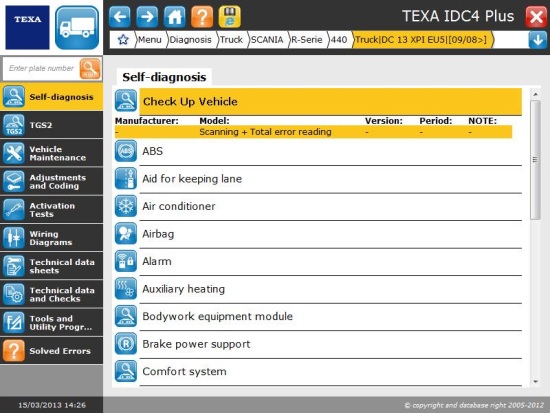Viewport: 550px width, 413px height.
Task: Click the favorites star in breadcrumb
Action: (x=123, y=39)
